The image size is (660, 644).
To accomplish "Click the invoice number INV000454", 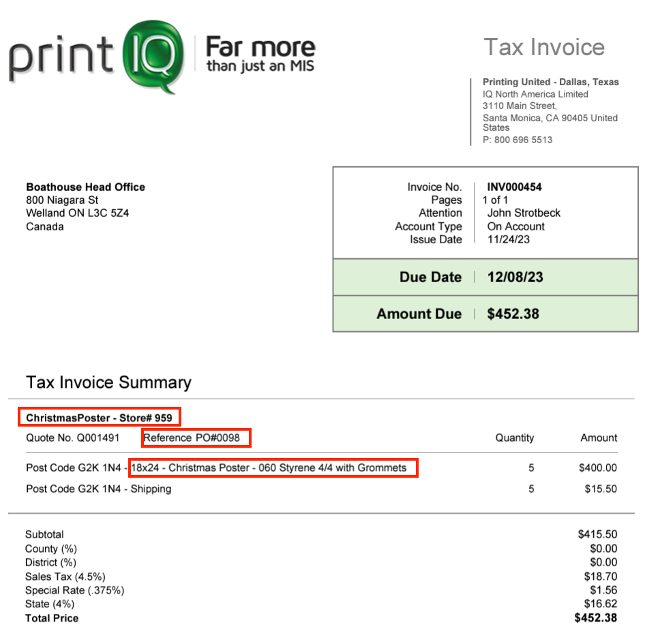I will (x=514, y=187).
